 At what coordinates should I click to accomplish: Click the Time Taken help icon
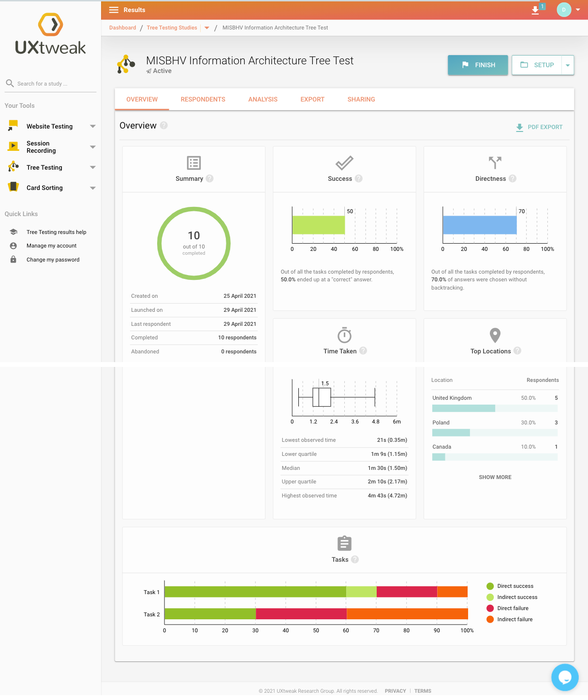(363, 351)
